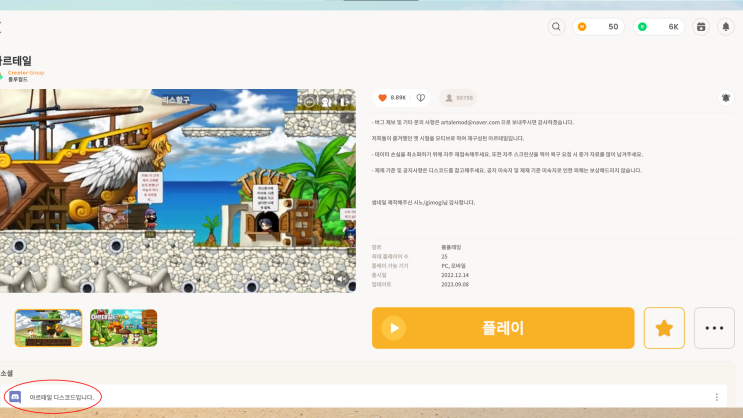Toggle the world alert bell icon
The width and height of the screenshot is (743, 418).
pos(725,98)
